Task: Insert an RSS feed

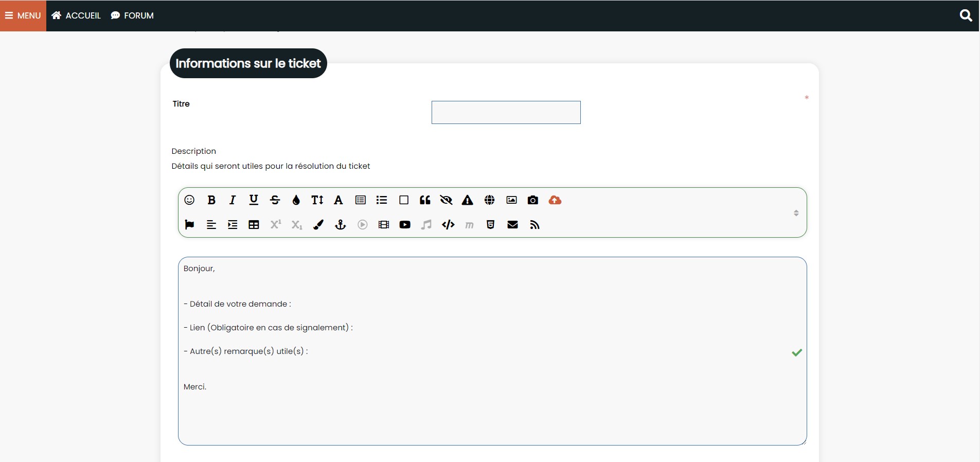Action: [535, 225]
